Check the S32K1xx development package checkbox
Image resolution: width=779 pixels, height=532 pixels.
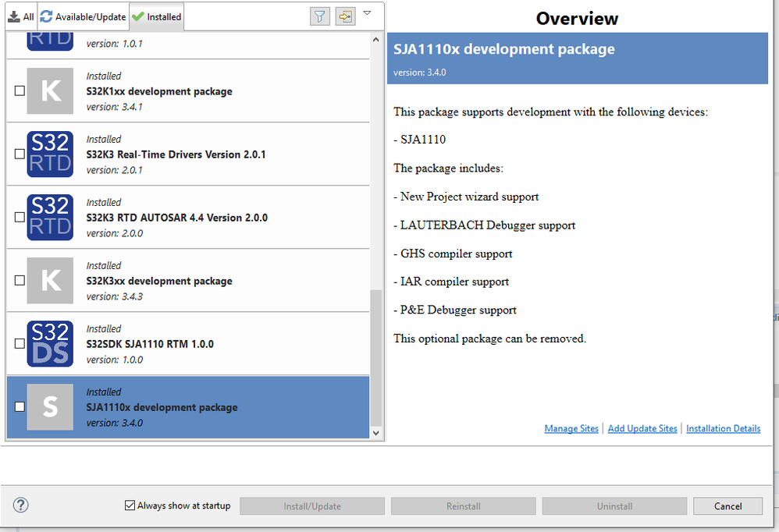[20, 91]
